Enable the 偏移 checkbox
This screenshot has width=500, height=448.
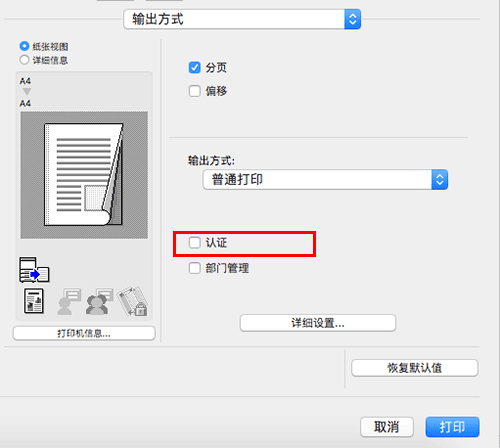[195, 91]
